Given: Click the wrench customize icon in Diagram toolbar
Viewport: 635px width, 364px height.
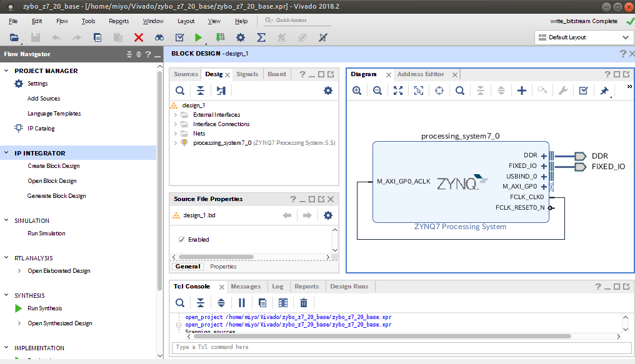Looking at the screenshot, I should pos(563,91).
